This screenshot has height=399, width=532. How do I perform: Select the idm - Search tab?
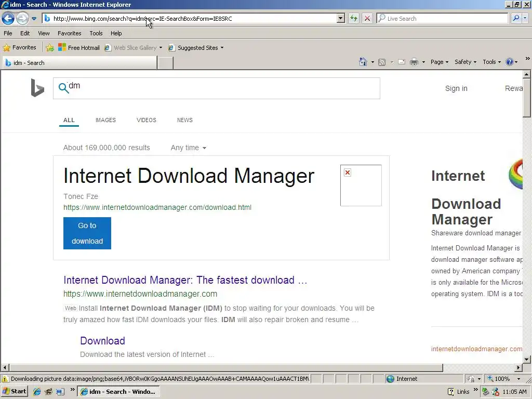pos(79,63)
